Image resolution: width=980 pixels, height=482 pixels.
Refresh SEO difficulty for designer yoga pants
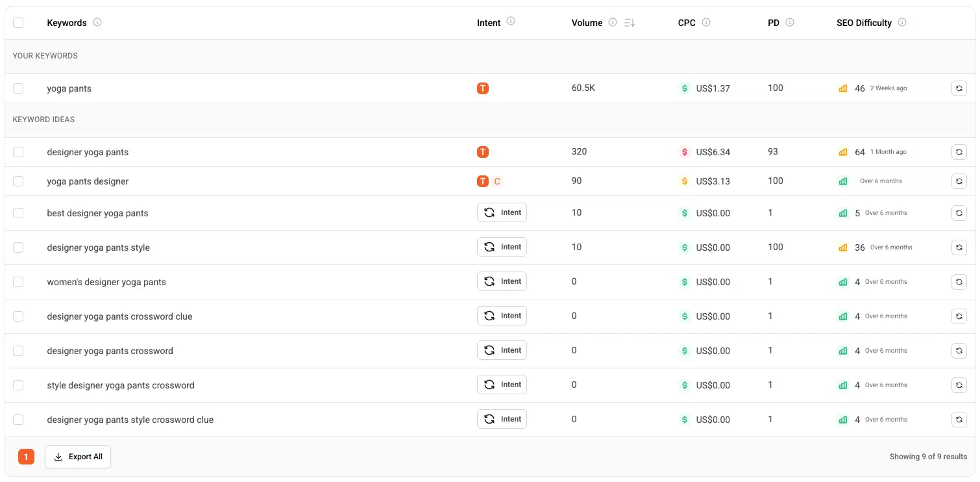959,152
